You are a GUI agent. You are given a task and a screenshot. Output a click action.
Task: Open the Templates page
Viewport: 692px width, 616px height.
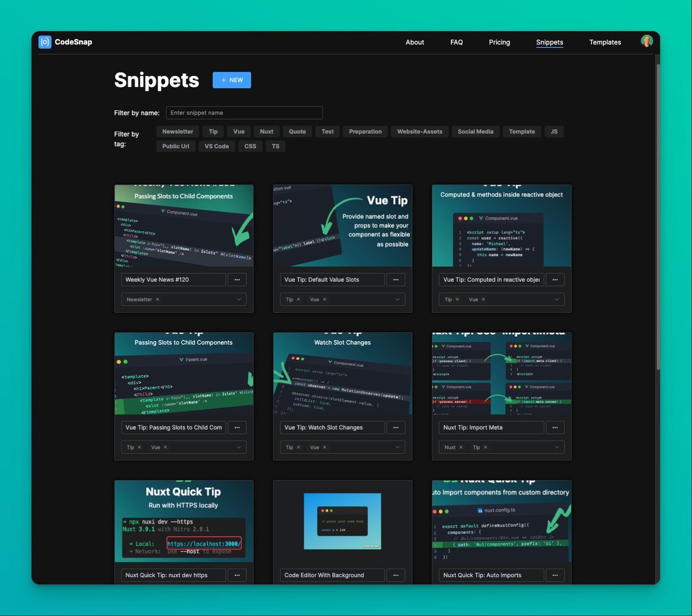[x=605, y=42]
